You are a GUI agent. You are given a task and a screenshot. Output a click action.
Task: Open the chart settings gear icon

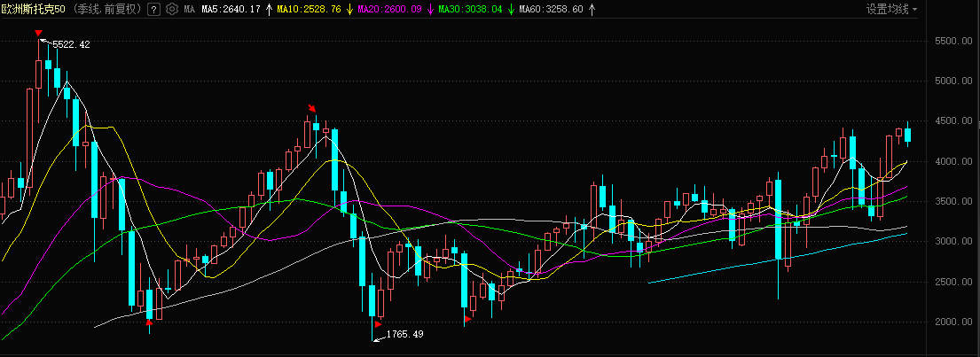(172, 9)
